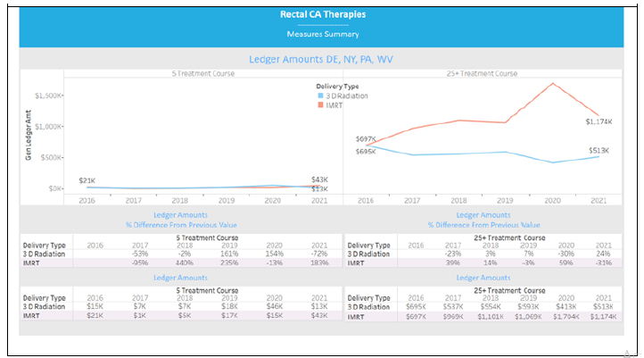The width and height of the screenshot is (644, 358).
Task: Click the '25+ Treatment Course' chart pane header
Action: click(x=482, y=73)
